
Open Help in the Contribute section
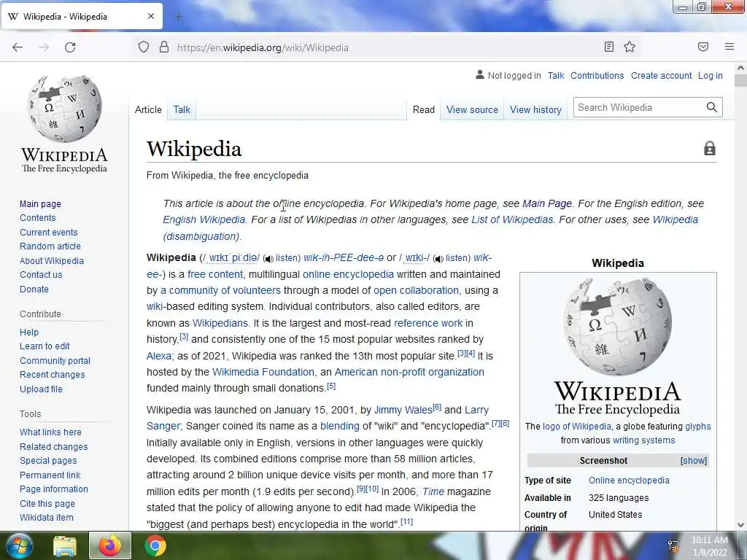pyautogui.click(x=29, y=332)
